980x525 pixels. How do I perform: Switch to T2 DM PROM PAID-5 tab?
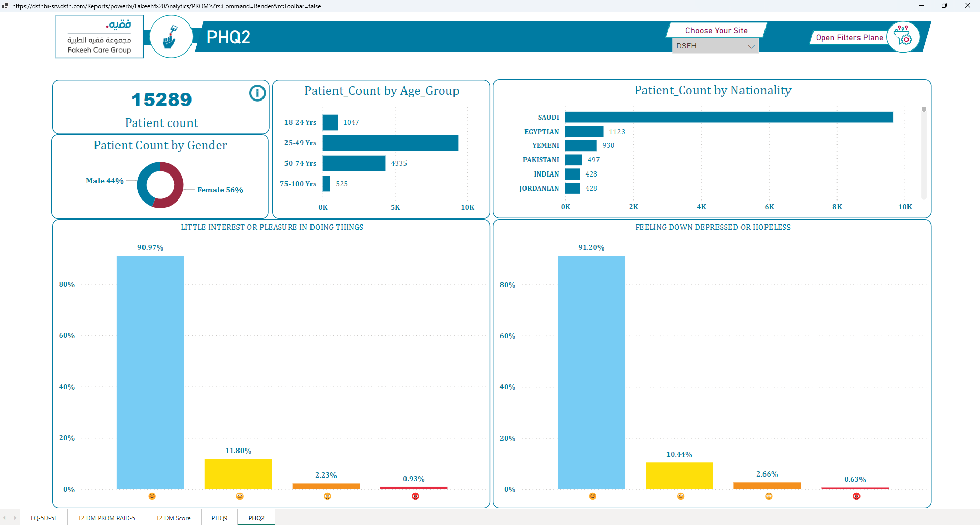pos(106,518)
